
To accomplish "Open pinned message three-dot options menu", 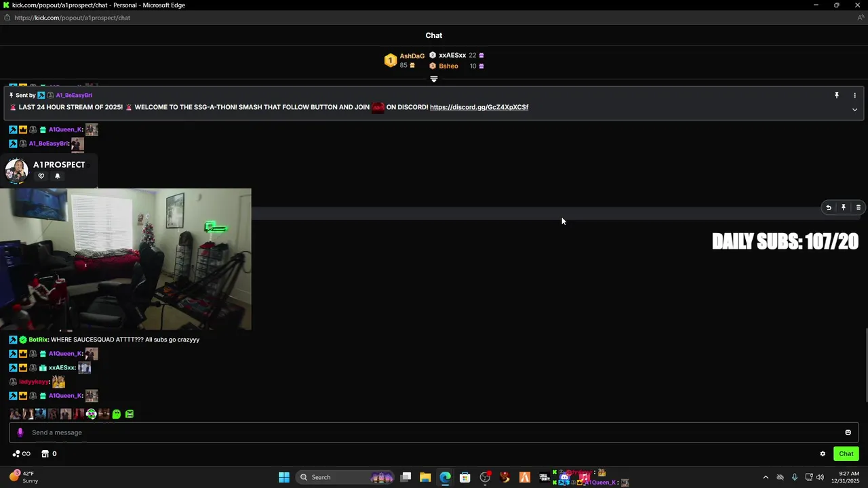I will click(854, 96).
